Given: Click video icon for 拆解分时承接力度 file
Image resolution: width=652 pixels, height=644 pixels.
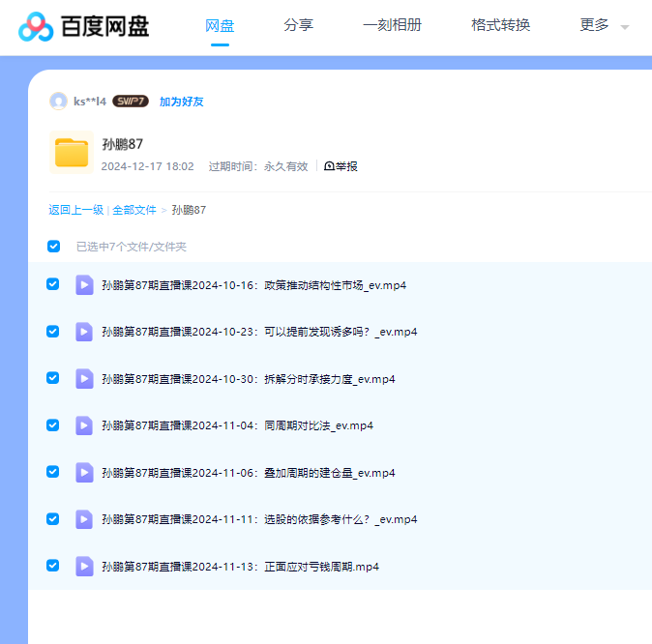Looking at the screenshot, I should tap(84, 379).
